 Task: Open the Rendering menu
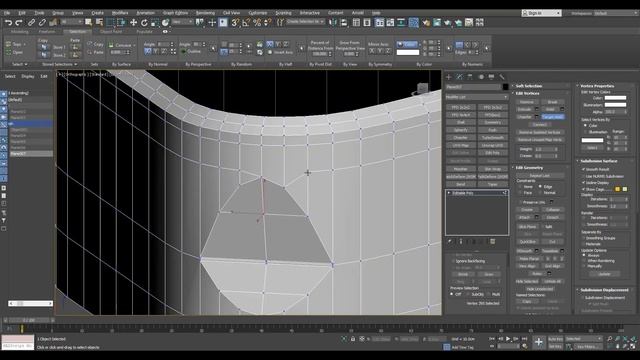pos(205,13)
